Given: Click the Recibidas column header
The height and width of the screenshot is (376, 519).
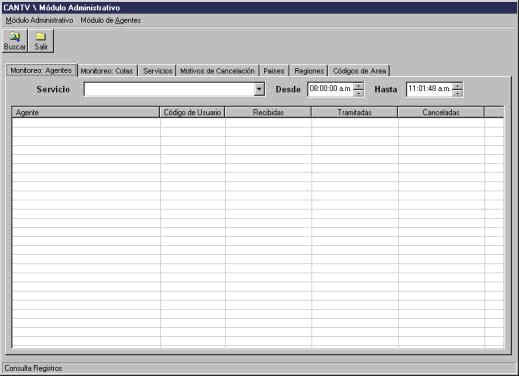Looking at the screenshot, I should (x=268, y=112).
